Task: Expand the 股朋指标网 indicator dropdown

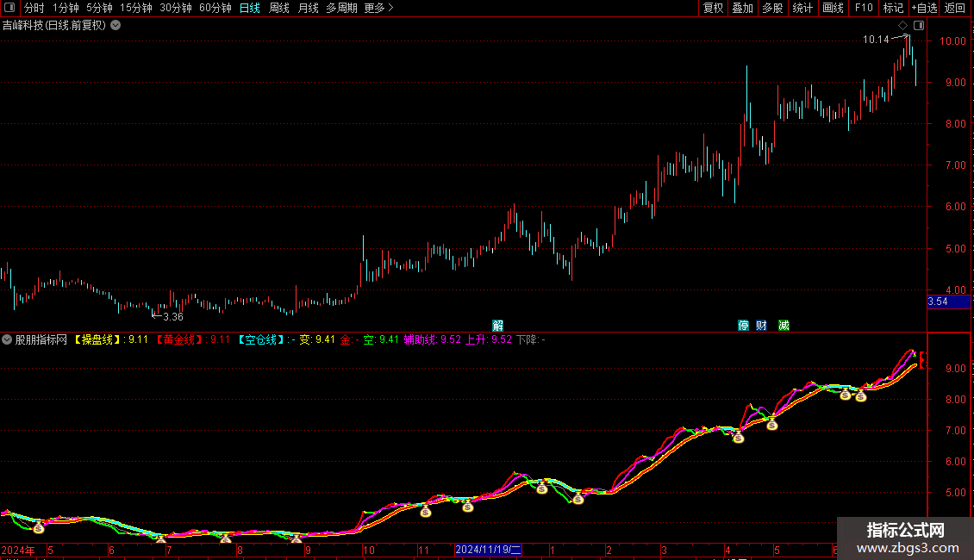Action: click(7, 339)
